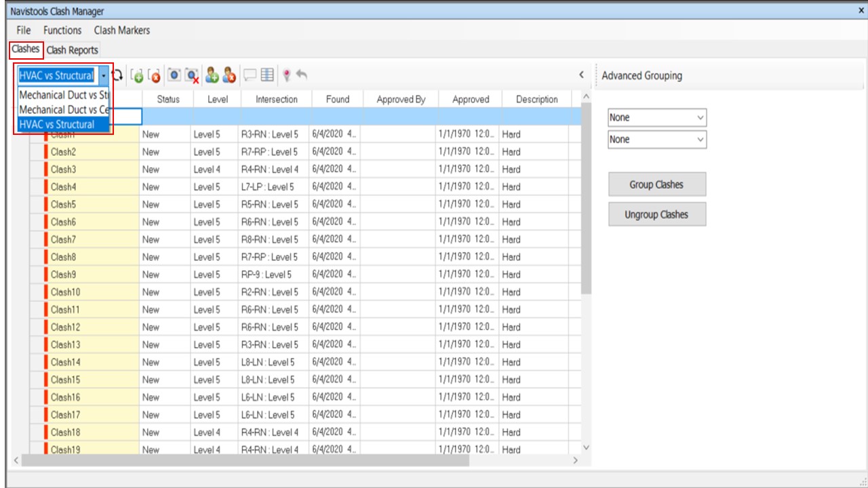Open the File menu
The width and height of the screenshot is (868, 488).
24,30
